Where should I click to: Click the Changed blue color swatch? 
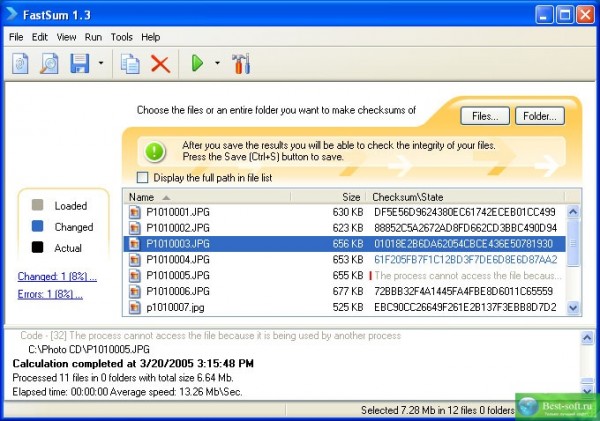tap(37, 226)
